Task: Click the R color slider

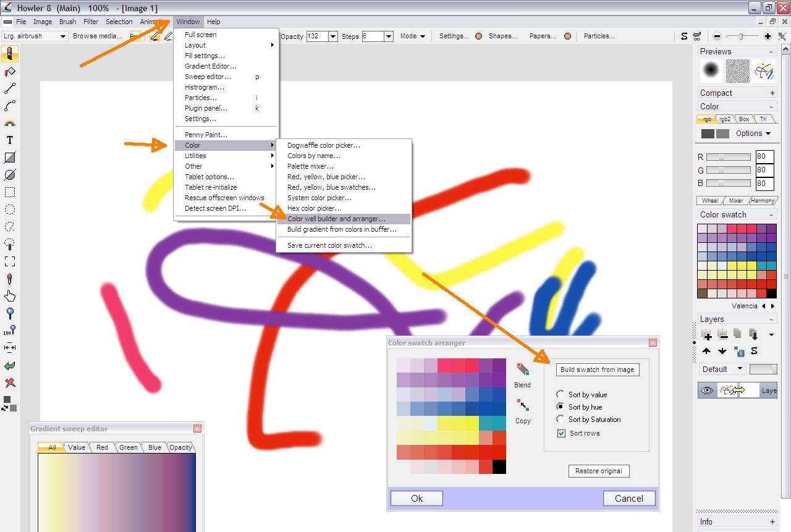Action: pos(728,157)
